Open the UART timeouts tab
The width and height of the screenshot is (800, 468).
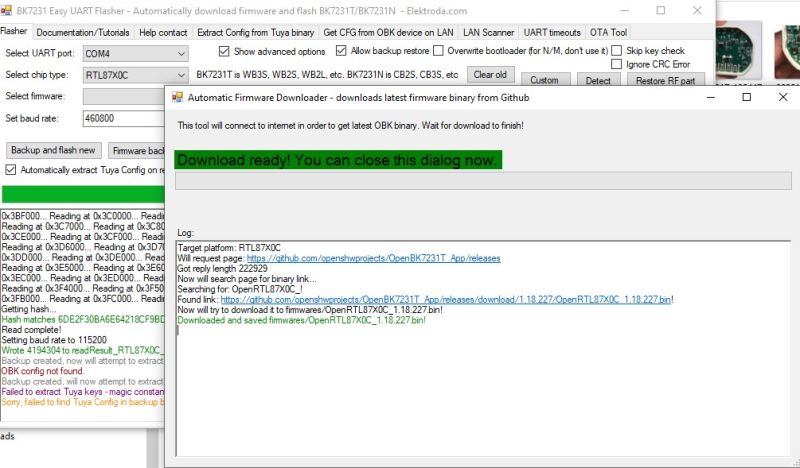coord(552,33)
